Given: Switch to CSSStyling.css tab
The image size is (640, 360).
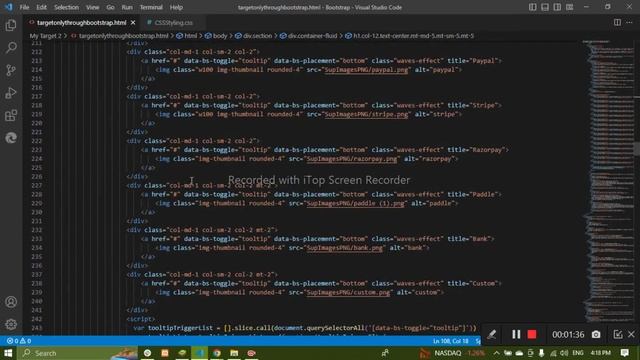Looking at the screenshot, I should click(x=173, y=22).
